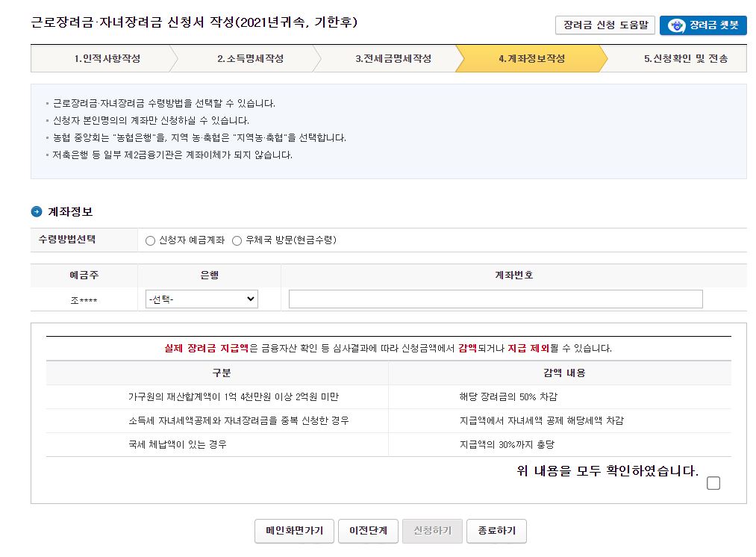756x557 pixels.
Task: Select the 신청자 예금계좌 radio option
Action: pos(149,240)
